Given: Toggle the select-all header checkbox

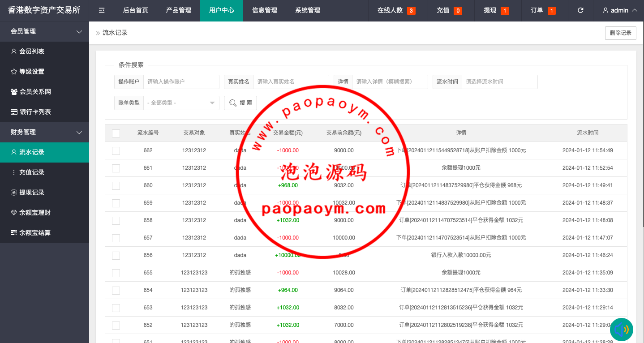Looking at the screenshot, I should (116, 133).
